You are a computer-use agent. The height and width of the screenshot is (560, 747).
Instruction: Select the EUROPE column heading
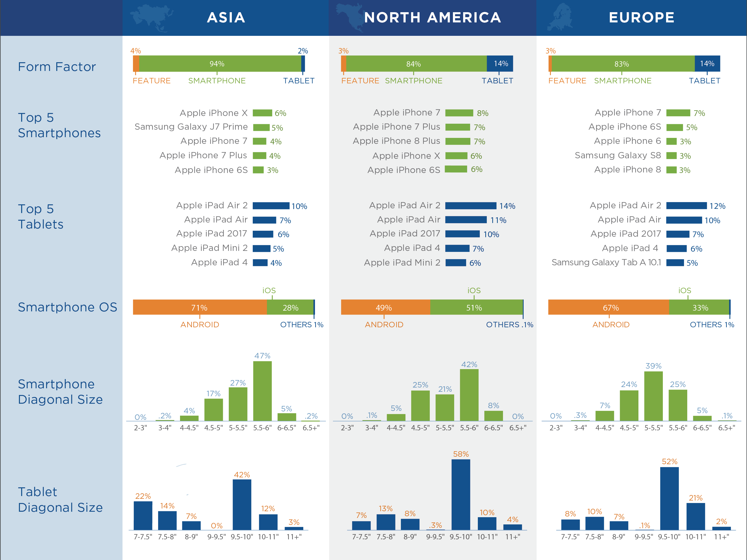click(642, 18)
